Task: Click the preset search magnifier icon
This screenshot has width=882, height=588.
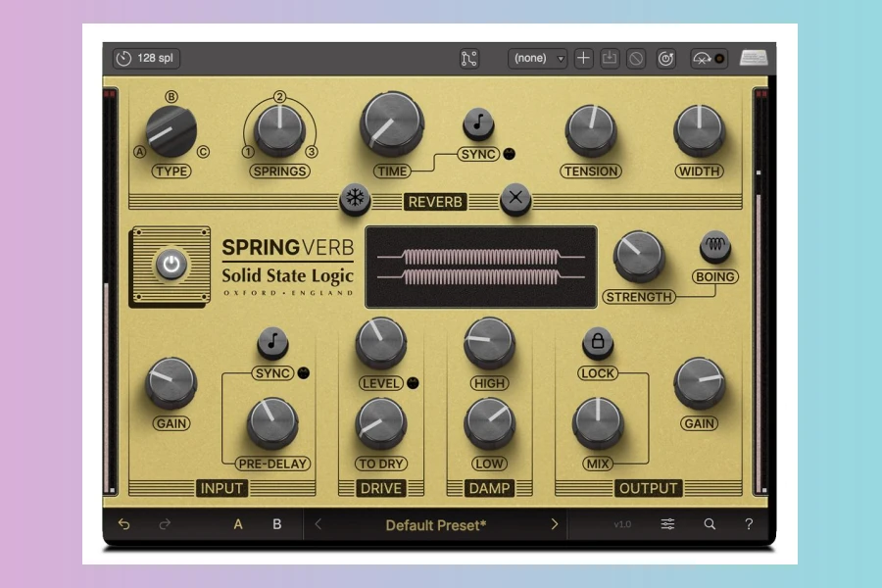Action: click(710, 524)
